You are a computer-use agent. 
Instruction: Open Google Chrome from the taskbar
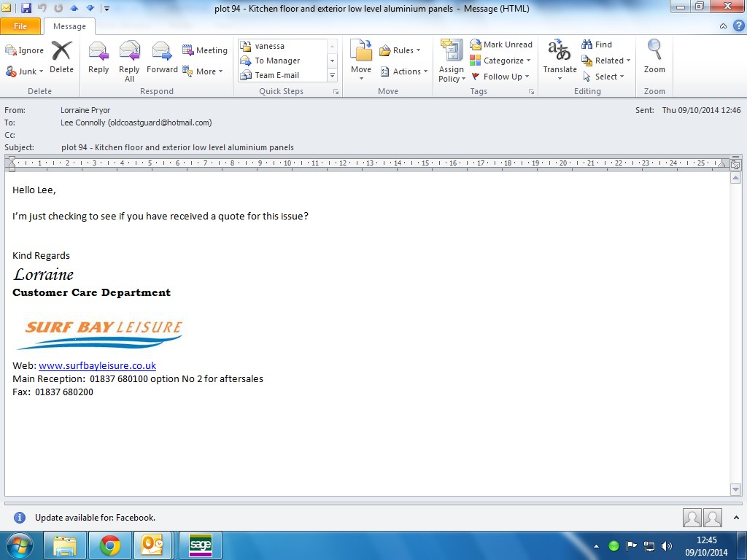coord(110,545)
